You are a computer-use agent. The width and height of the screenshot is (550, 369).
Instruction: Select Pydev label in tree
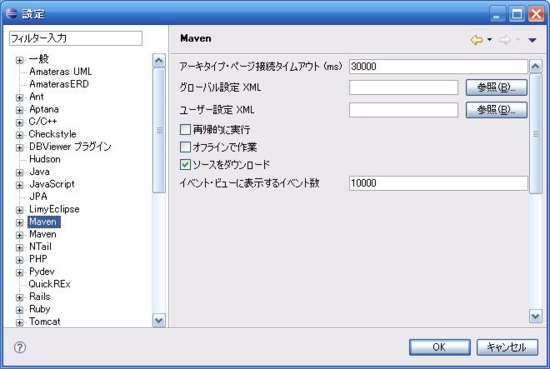[x=42, y=271]
